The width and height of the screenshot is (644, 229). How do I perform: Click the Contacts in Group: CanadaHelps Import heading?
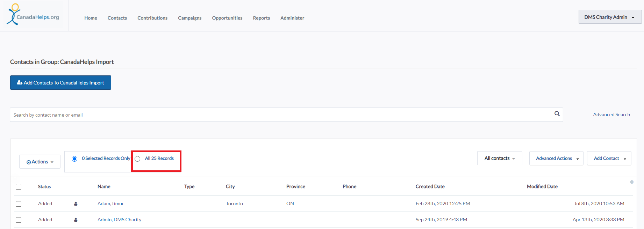[x=62, y=62]
